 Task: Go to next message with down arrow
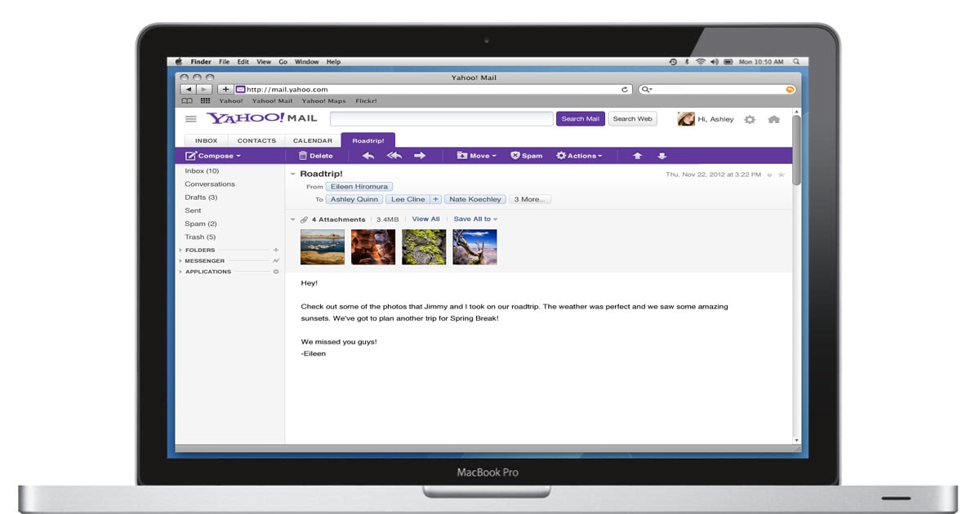[x=662, y=156]
